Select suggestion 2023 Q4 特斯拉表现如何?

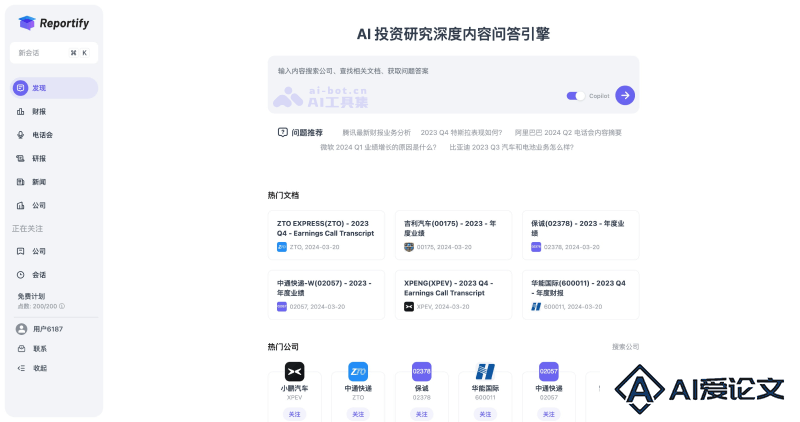click(461, 132)
